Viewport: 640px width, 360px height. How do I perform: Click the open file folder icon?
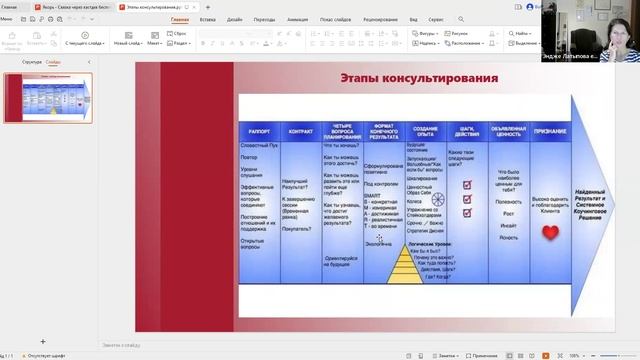[23, 19]
